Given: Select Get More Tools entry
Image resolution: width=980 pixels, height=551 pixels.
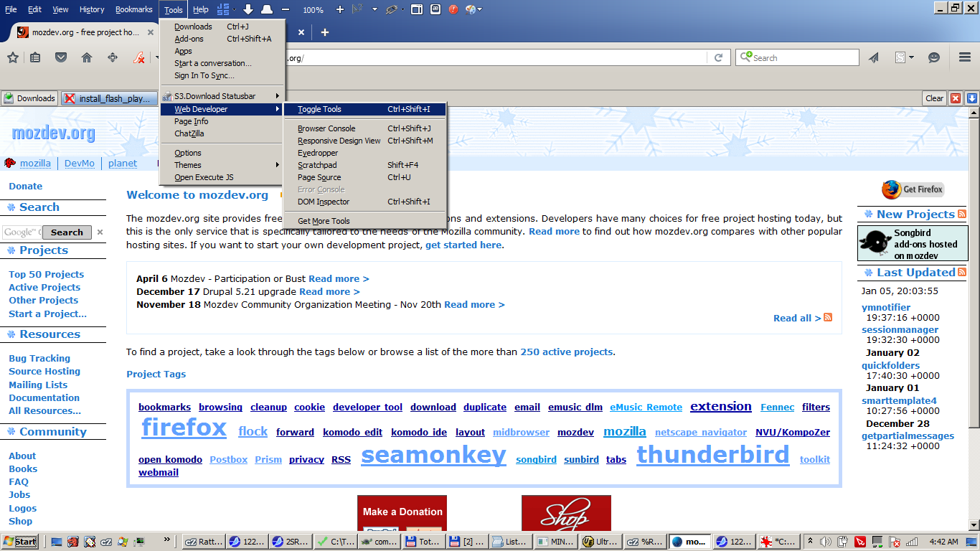Looking at the screenshot, I should pyautogui.click(x=365, y=221).
